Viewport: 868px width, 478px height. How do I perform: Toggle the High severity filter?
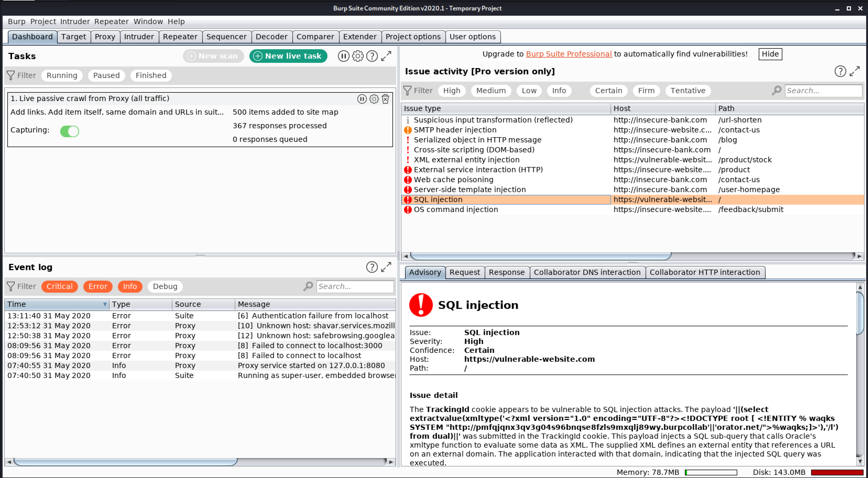[451, 91]
